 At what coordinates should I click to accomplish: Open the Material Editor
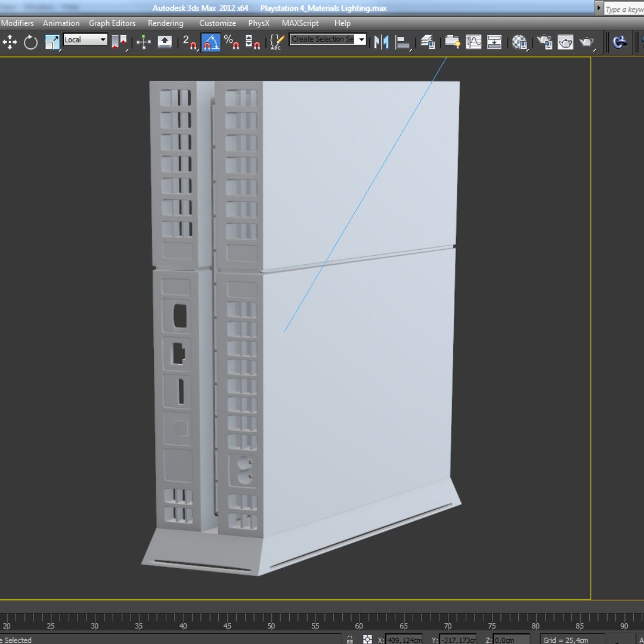[x=519, y=42]
